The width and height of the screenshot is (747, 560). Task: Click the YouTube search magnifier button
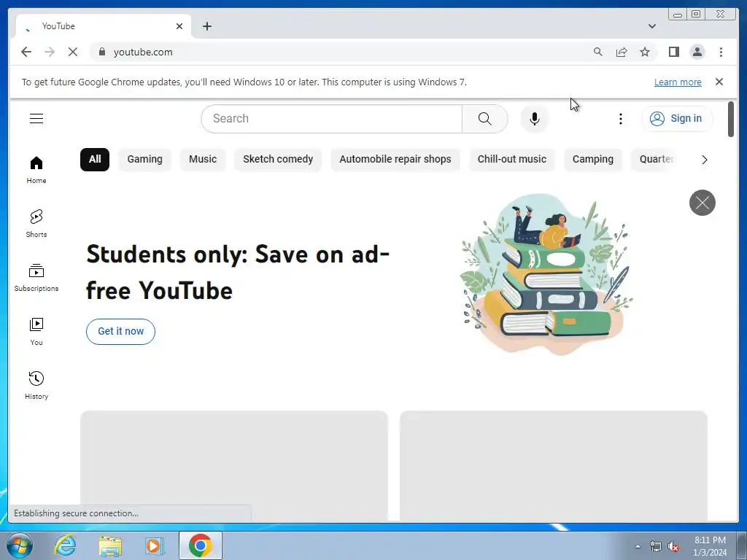pos(484,119)
